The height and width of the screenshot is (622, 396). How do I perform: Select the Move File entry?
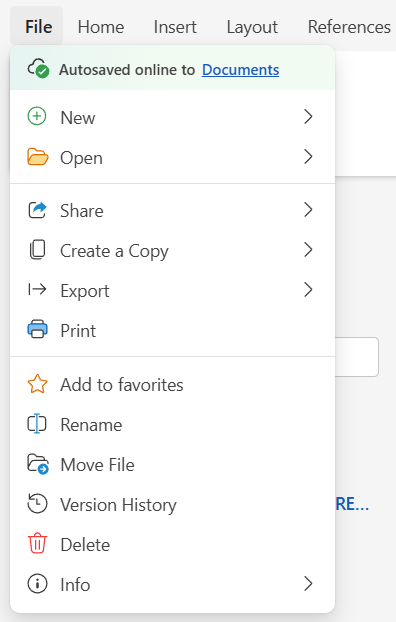[172, 465]
